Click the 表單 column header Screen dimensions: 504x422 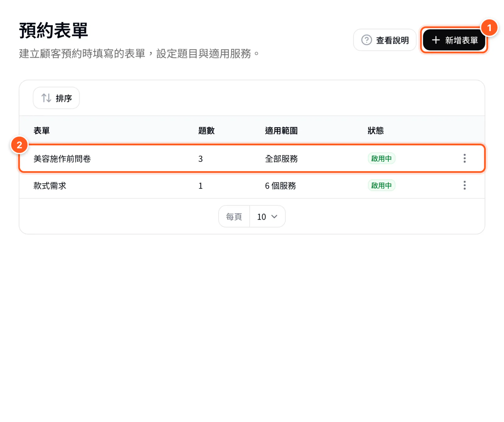click(42, 131)
